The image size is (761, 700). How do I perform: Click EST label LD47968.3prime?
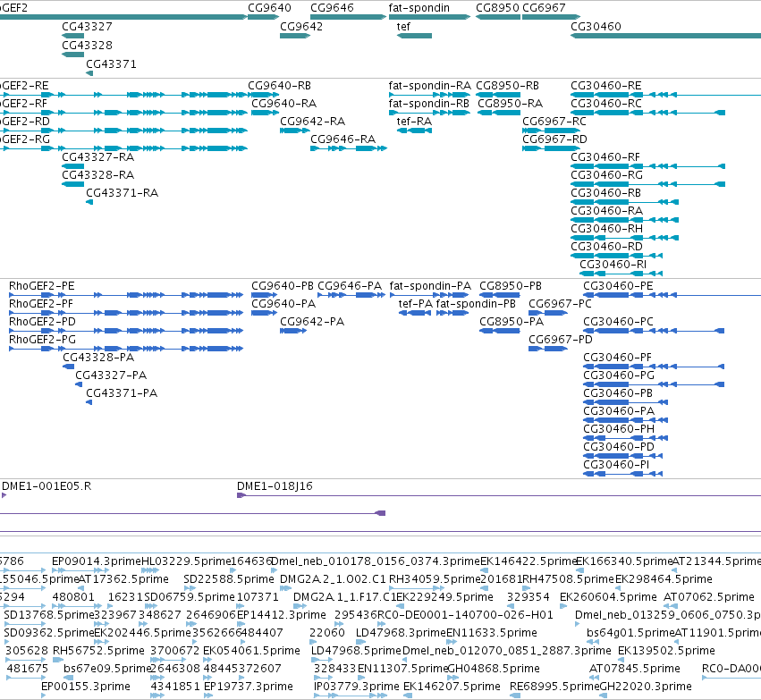401,633
